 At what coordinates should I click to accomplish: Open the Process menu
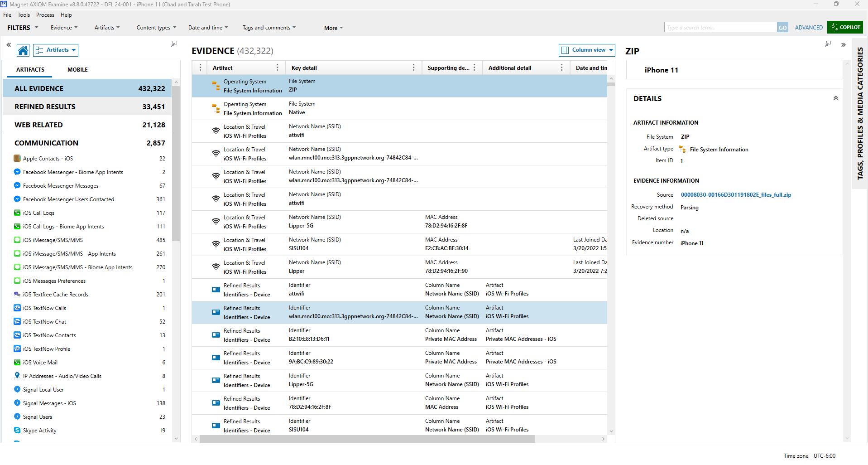tap(45, 15)
